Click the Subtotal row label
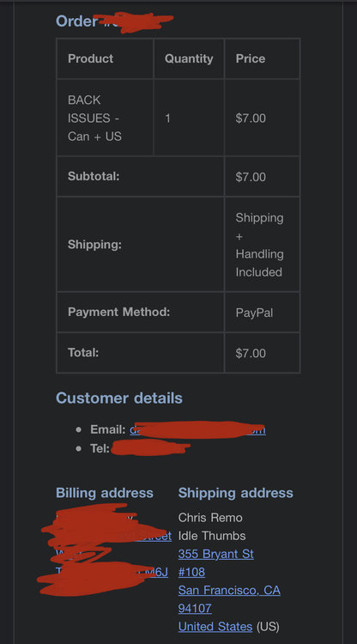357x644 pixels. click(94, 176)
